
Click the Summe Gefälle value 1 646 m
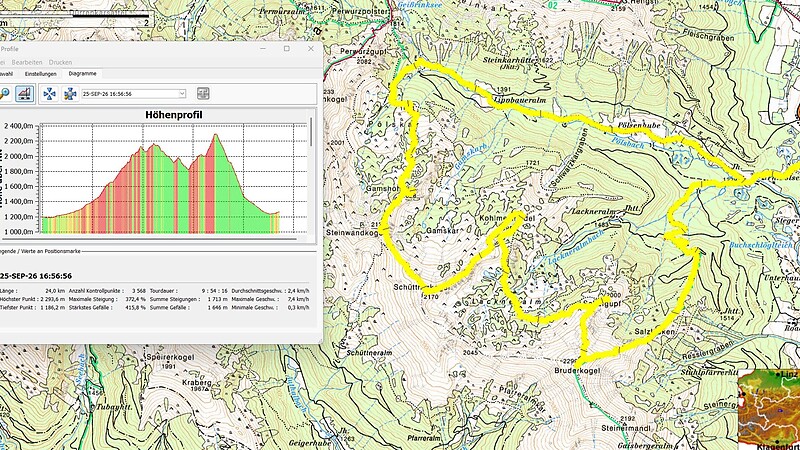click(217, 308)
